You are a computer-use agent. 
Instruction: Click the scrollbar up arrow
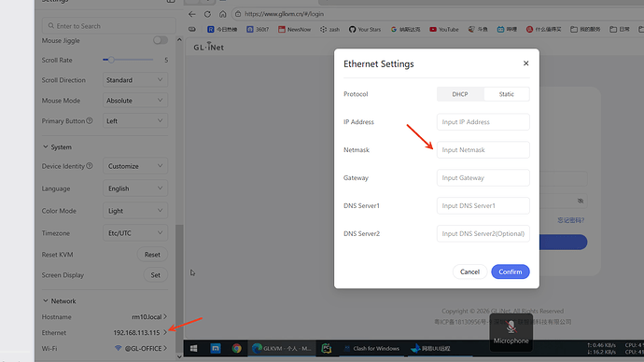point(179,40)
